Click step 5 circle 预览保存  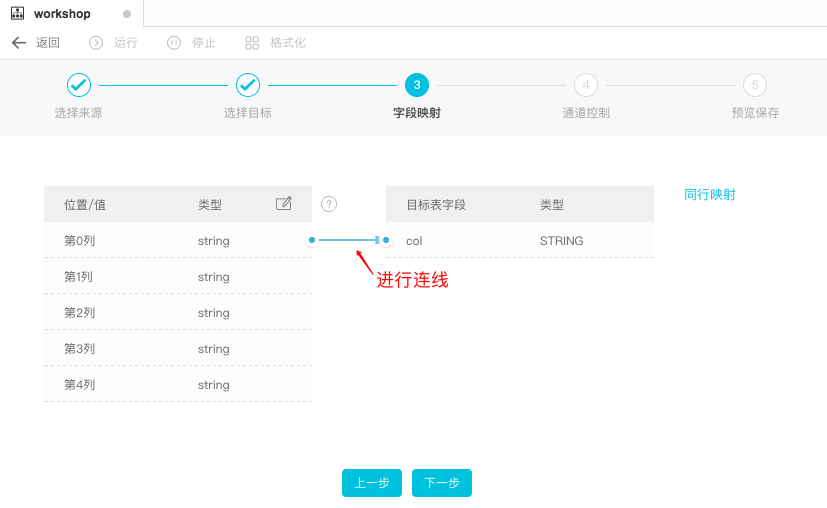pyautogui.click(x=755, y=85)
